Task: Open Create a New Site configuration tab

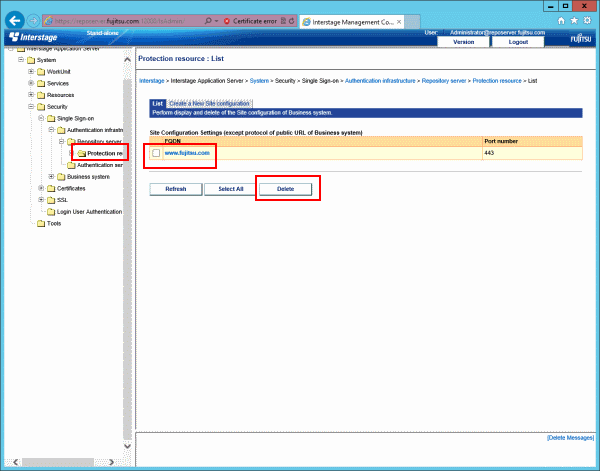Action: tap(209, 104)
